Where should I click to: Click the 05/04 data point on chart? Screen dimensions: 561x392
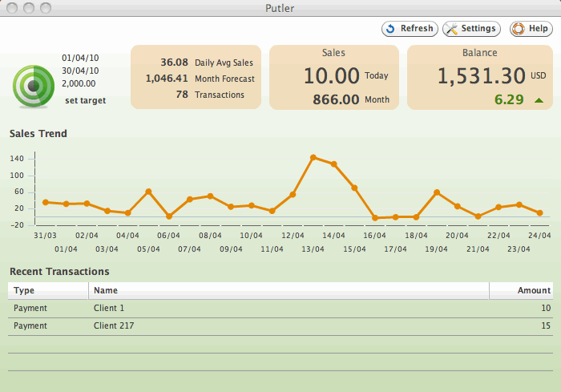point(148,192)
